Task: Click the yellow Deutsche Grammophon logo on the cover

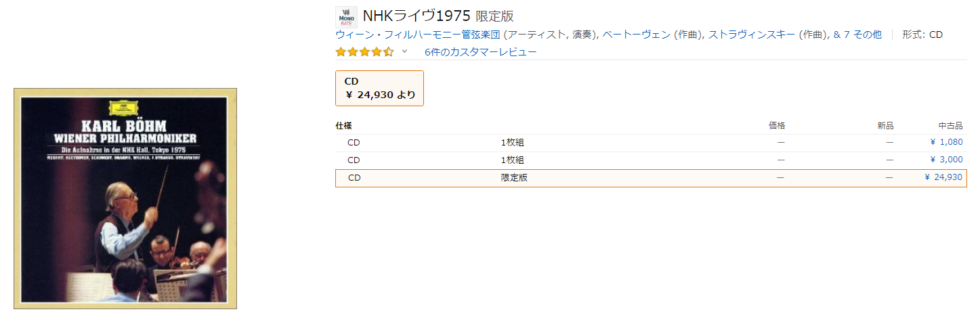Action: coord(124,108)
